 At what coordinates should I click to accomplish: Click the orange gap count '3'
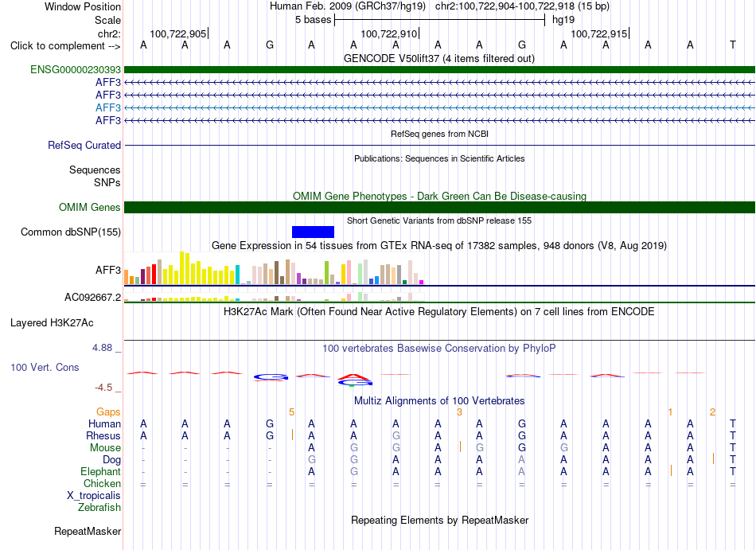coord(459,412)
